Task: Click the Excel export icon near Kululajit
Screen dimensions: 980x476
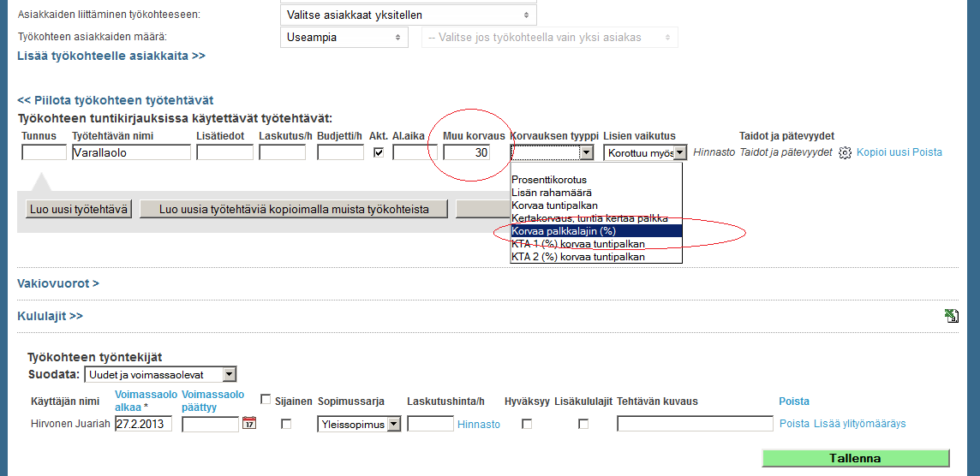Action: coord(951,316)
